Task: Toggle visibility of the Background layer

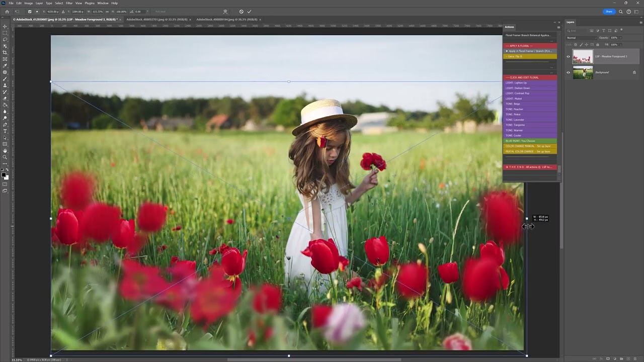Action: coord(569,72)
